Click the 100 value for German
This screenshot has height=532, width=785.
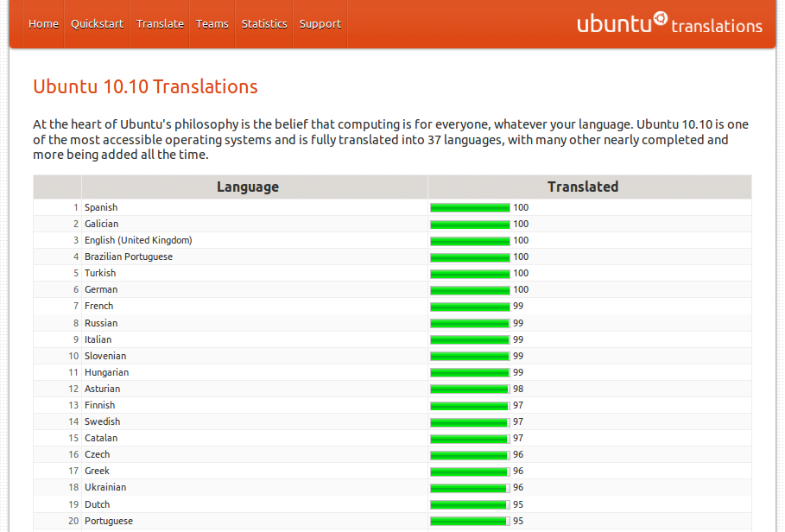pos(521,290)
